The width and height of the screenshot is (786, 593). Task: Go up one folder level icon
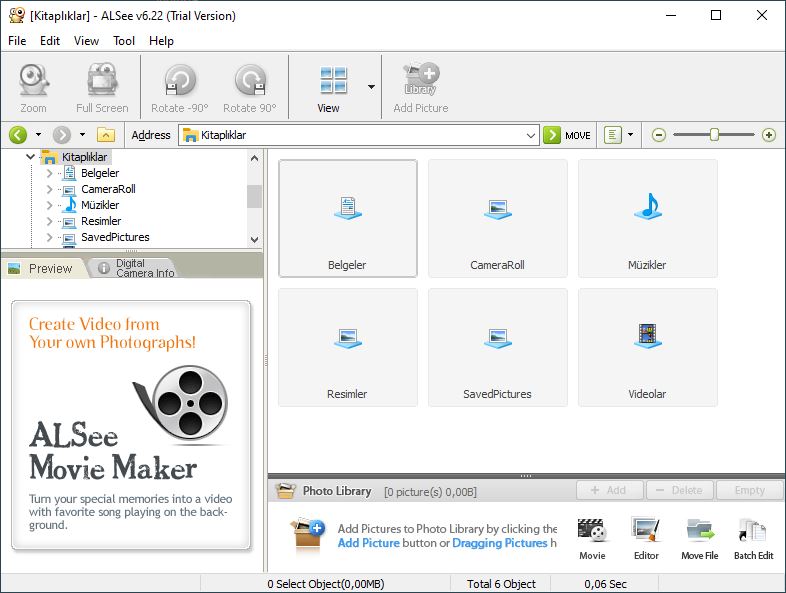pos(106,135)
